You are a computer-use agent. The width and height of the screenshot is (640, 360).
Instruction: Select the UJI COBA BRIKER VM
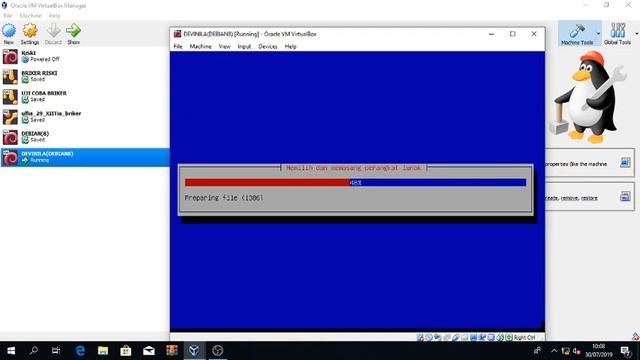(x=85, y=96)
